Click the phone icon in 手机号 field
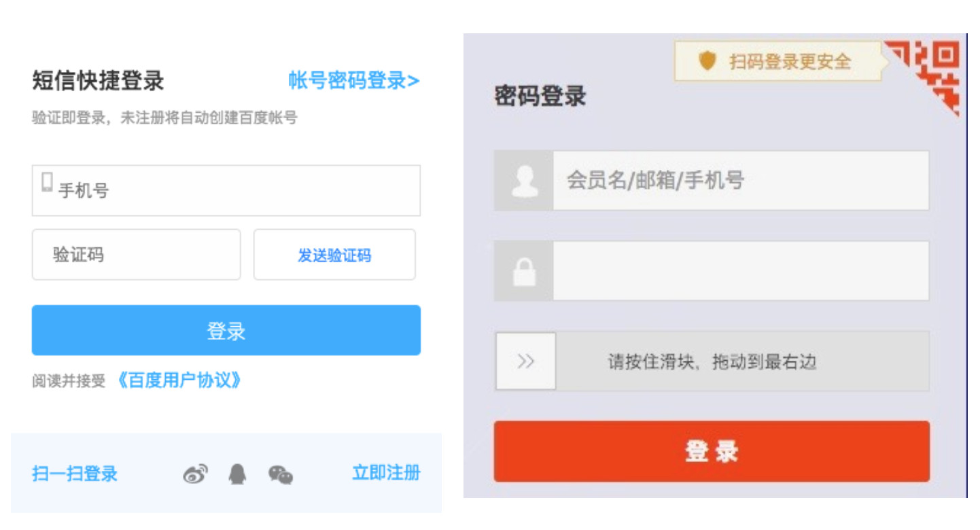The height and width of the screenshot is (530, 980). 47,182
